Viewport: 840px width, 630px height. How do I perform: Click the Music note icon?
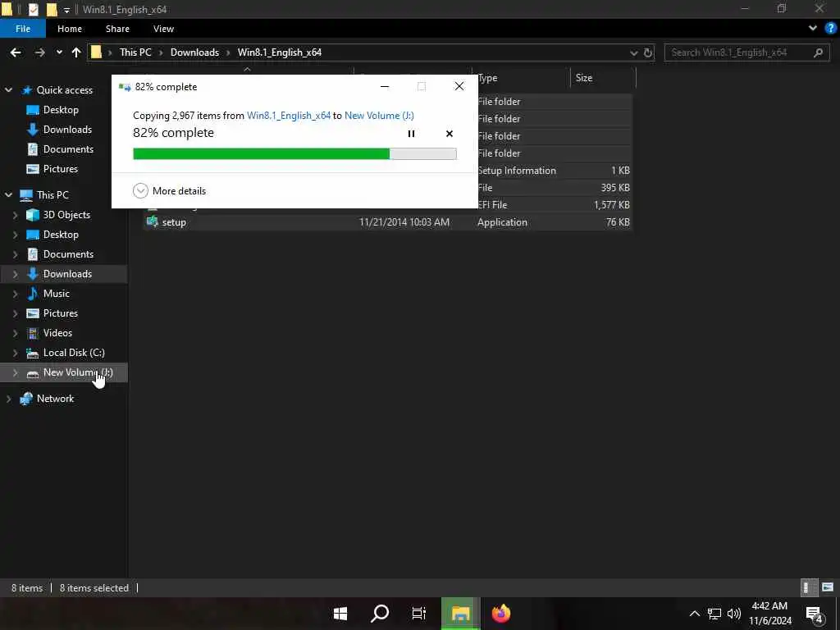[x=33, y=294]
